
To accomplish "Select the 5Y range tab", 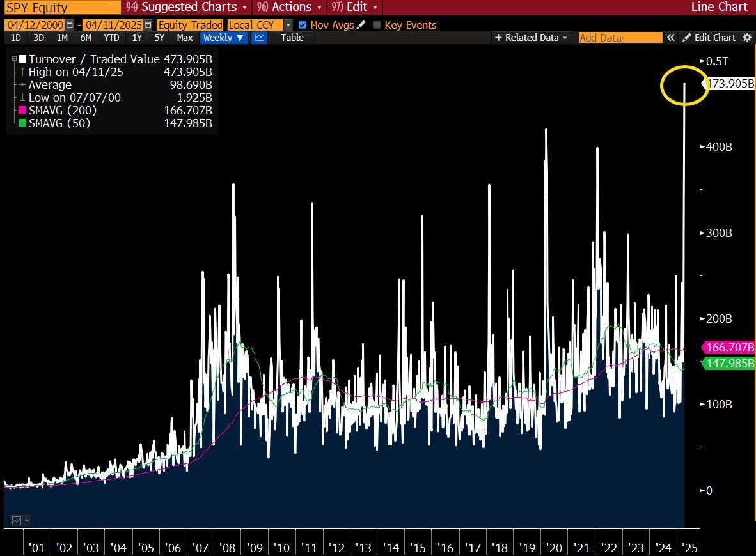I will click(159, 38).
